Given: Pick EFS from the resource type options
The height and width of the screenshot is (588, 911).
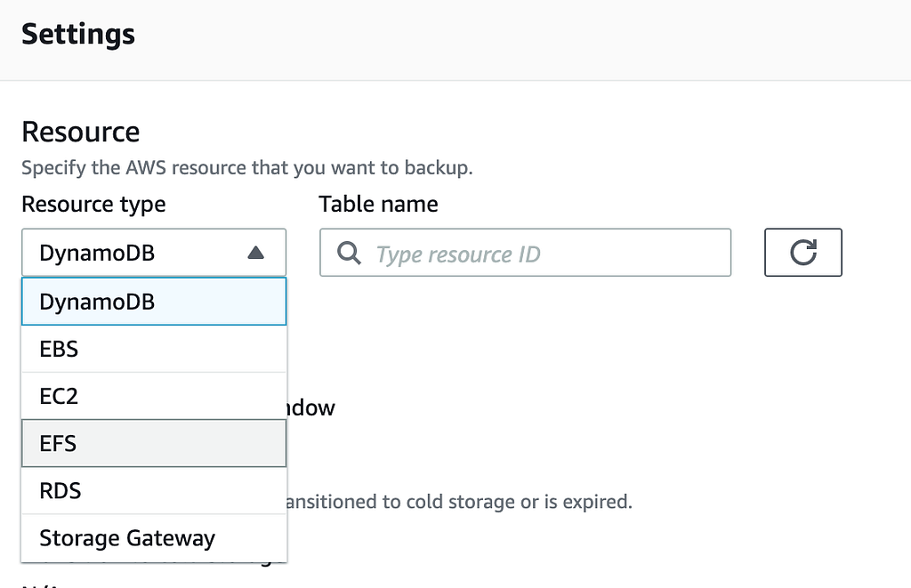Looking at the screenshot, I should (154, 443).
